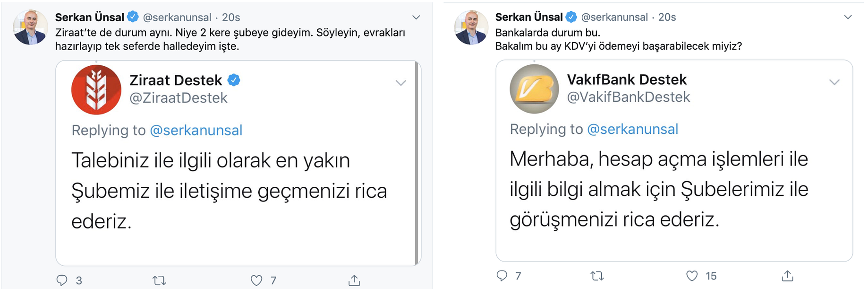Like the right tweet with 15 likes
This screenshot has height=289, width=868.
click(692, 276)
